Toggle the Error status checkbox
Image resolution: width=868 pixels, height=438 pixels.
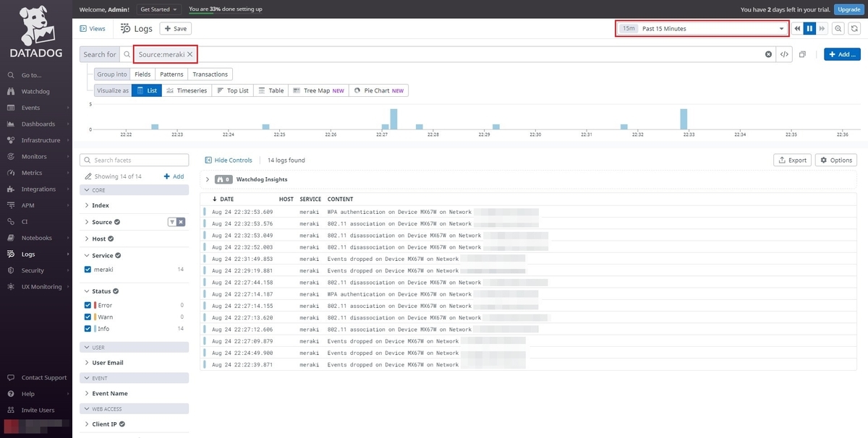[x=88, y=306]
